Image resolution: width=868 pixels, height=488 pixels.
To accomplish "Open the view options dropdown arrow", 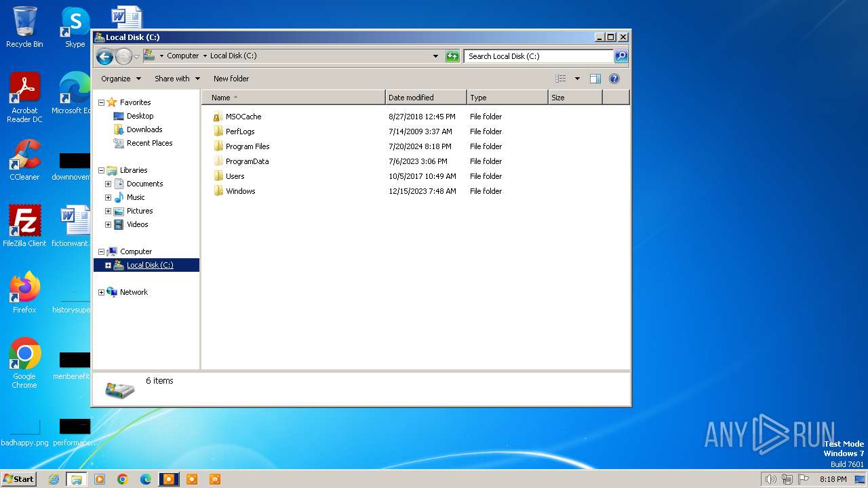I will click(x=577, y=79).
